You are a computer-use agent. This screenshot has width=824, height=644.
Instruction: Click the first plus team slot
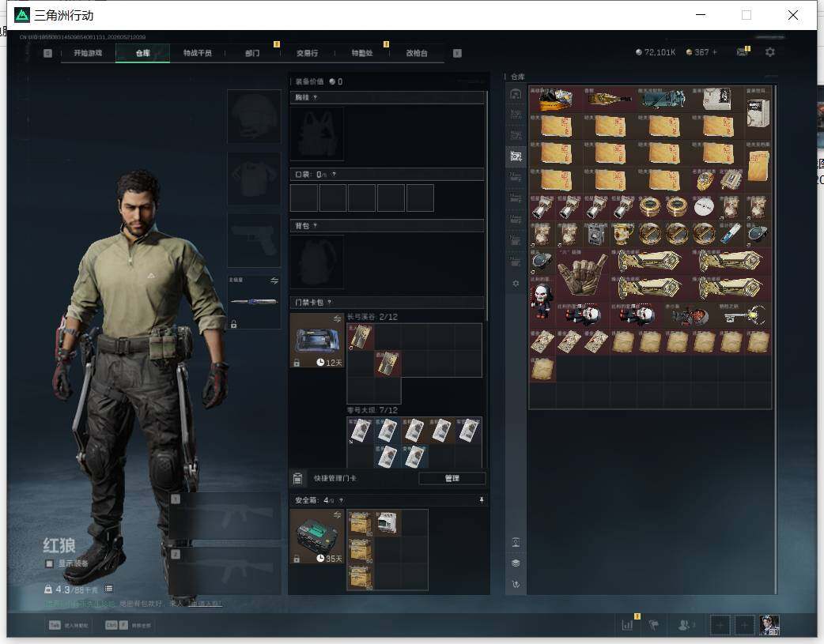point(720,625)
